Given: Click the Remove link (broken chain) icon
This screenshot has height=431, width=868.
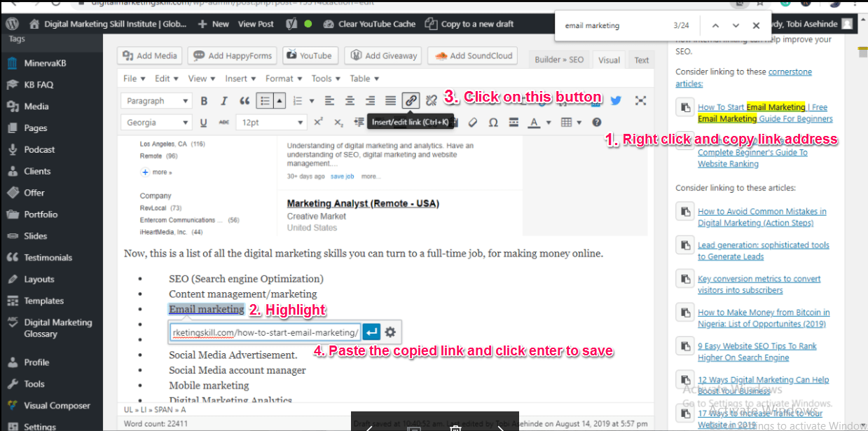Looking at the screenshot, I should coord(432,101).
